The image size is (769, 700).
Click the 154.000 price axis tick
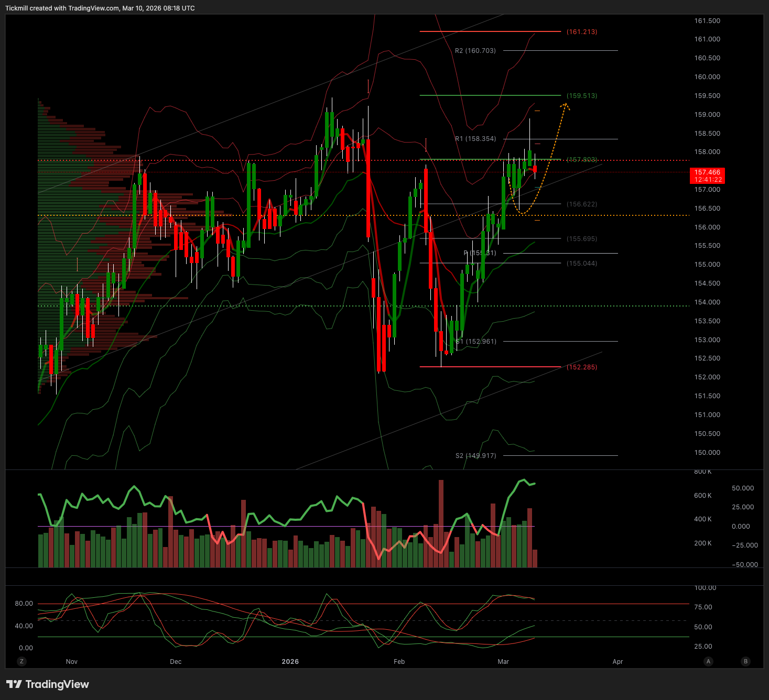707,302
